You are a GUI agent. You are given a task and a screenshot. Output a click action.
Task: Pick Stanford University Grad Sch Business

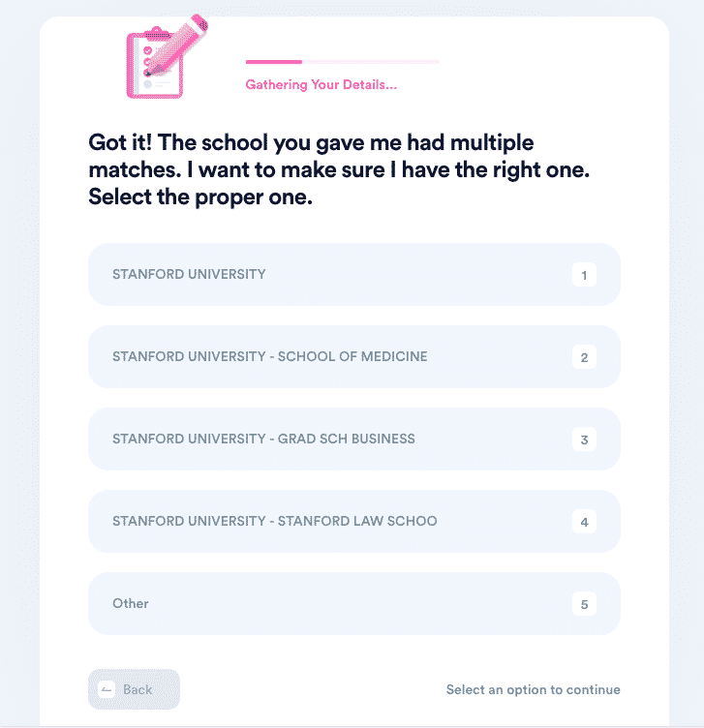[354, 439]
